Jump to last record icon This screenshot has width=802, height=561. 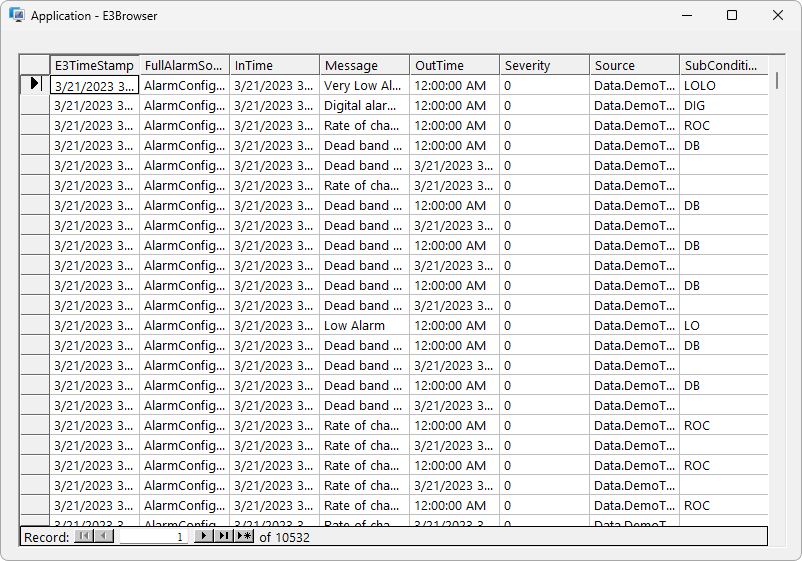point(224,536)
